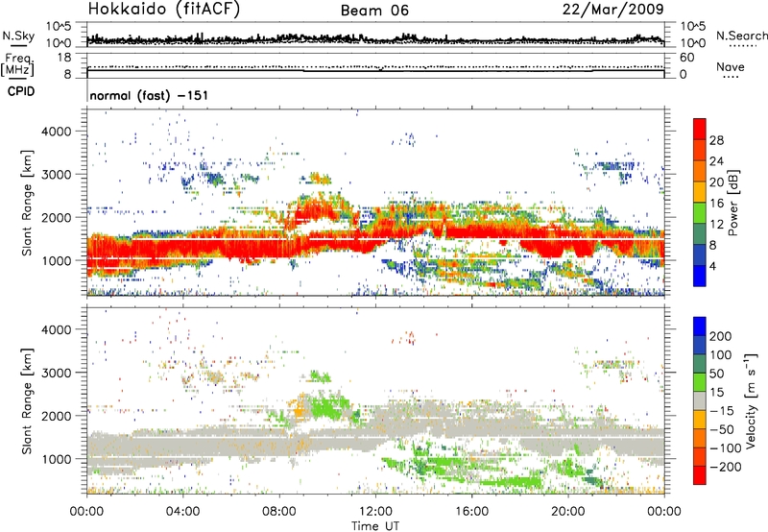Select the Velocity [m s-1] colorbar title

[751, 400]
